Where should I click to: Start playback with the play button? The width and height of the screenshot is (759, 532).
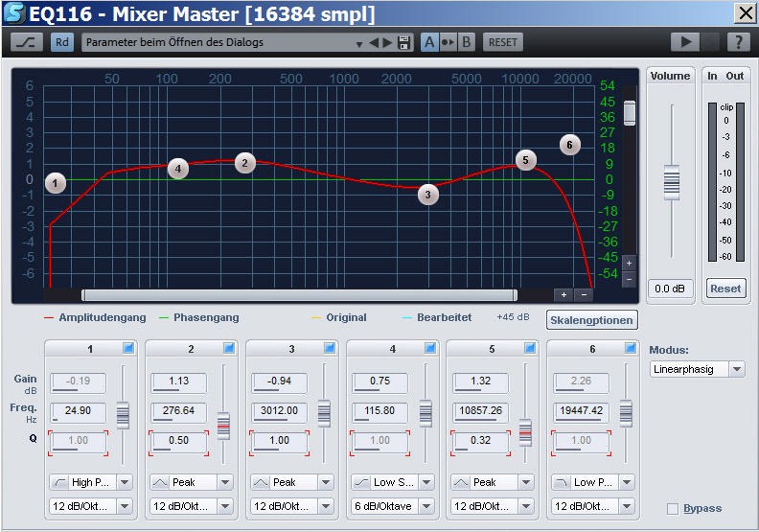685,42
